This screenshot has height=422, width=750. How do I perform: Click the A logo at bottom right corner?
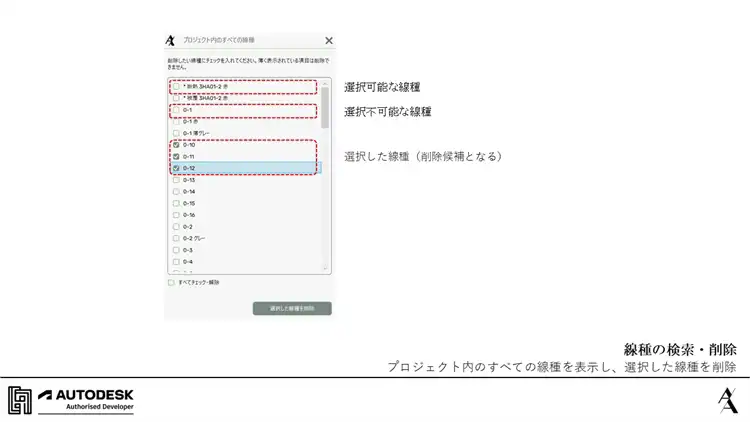point(728,400)
